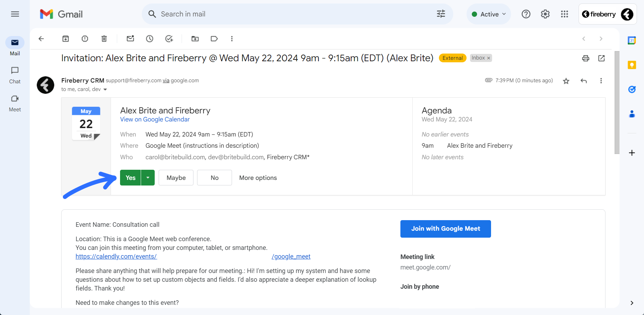Switch to Meet tab
The image size is (644, 315).
15,104
